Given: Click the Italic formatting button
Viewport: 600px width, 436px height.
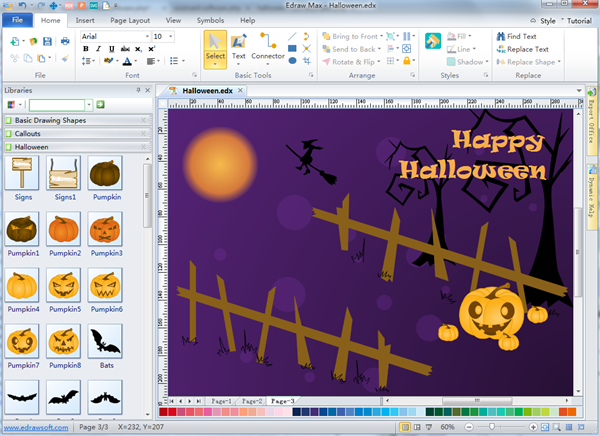Looking at the screenshot, I should click(x=98, y=49).
